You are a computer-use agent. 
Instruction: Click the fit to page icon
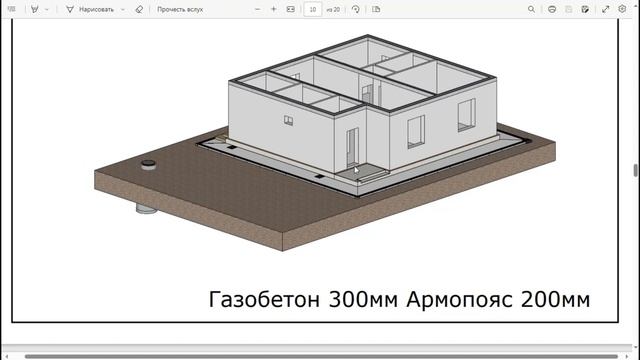(291, 9)
